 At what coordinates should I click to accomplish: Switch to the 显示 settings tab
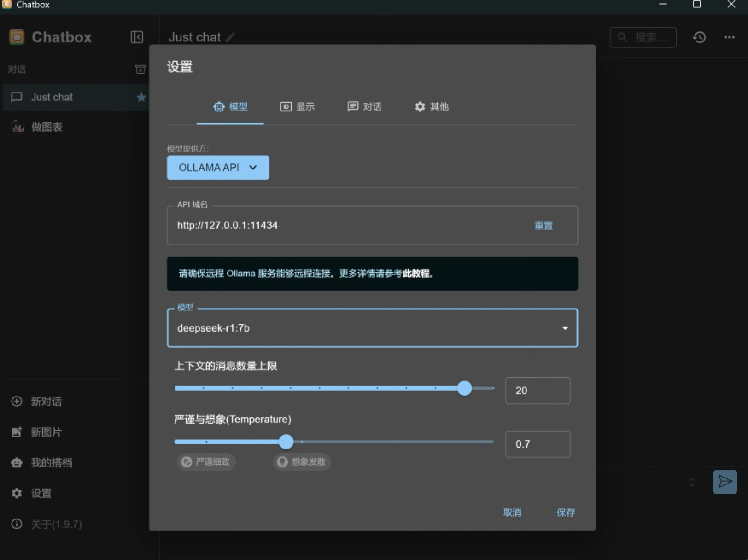point(298,107)
